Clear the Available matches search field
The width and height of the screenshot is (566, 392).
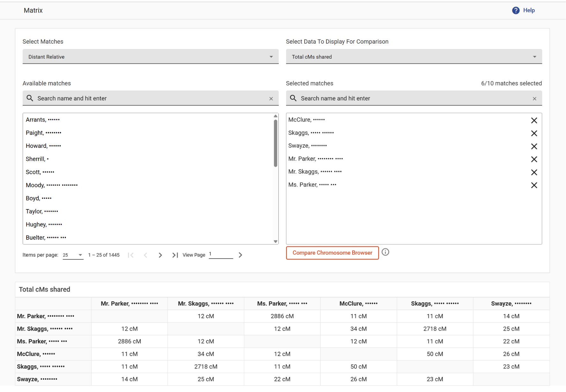coord(271,99)
